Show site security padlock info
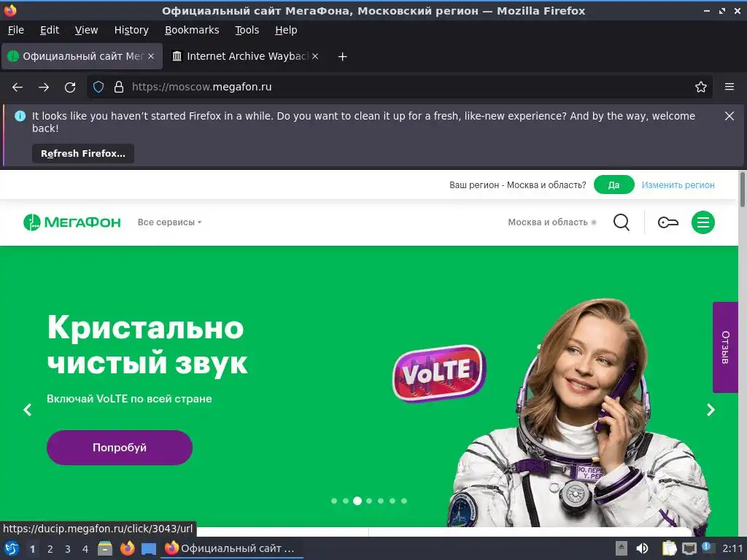Screen dimensions: 747x560 (x=119, y=87)
